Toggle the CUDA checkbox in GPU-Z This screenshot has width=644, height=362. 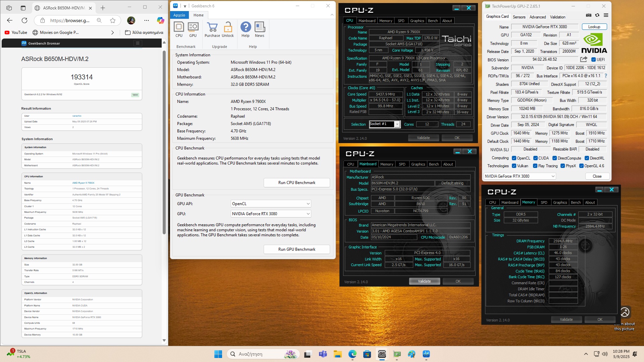point(535,158)
